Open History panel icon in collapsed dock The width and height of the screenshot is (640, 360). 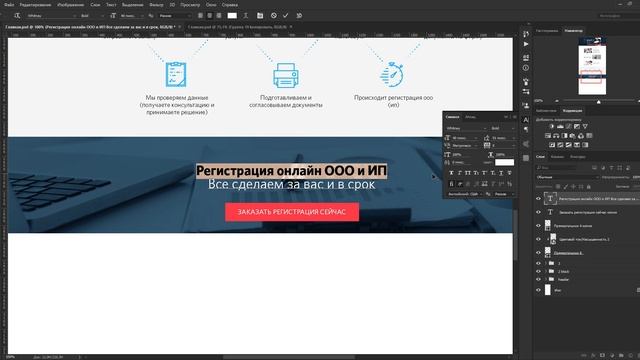[526, 34]
